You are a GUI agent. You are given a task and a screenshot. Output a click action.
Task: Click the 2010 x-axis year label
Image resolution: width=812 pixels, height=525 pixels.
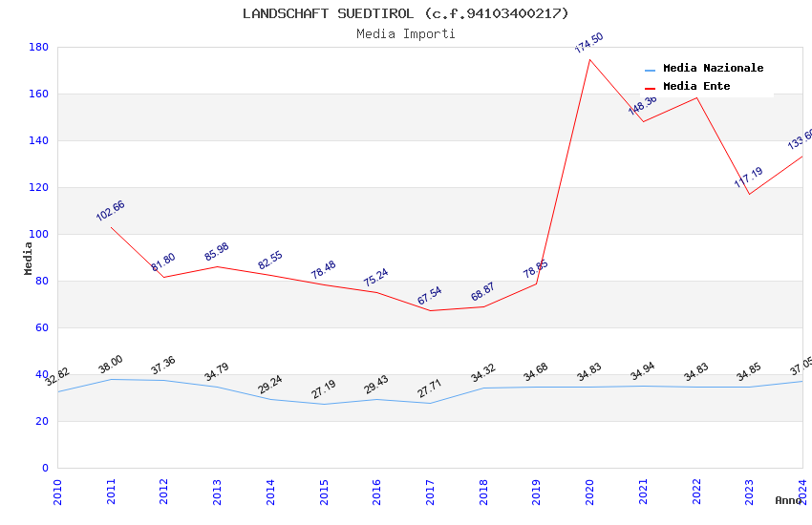[57, 492]
